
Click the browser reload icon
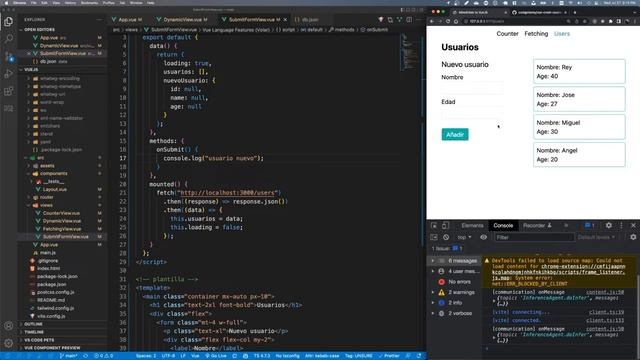(448, 21)
